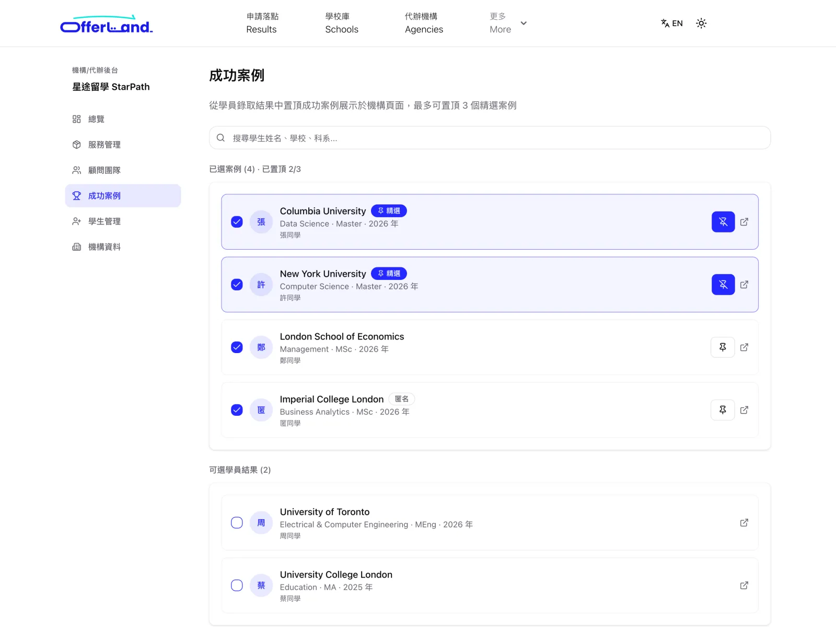
Task: Click the 匿名 badge on Imperial College London
Action: click(x=402, y=399)
